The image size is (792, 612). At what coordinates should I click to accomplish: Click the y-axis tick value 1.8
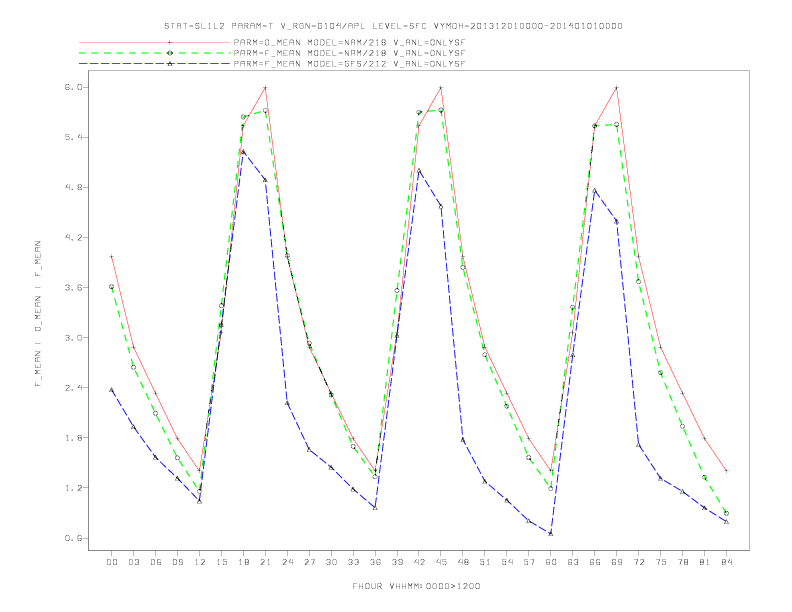(x=73, y=438)
